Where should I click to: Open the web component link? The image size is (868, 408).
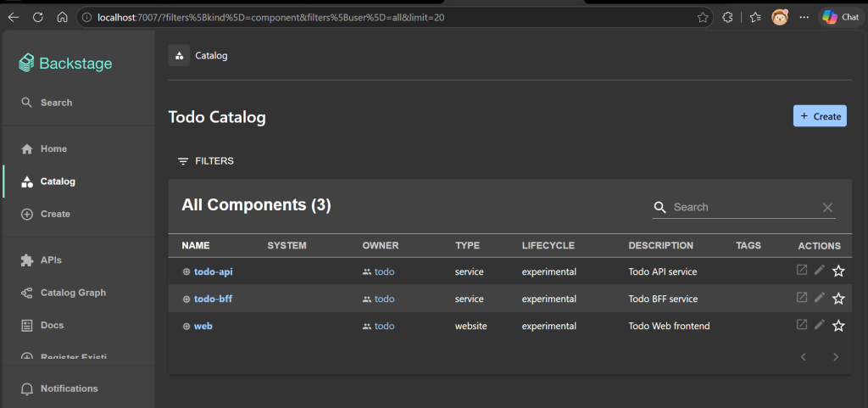[x=203, y=326]
